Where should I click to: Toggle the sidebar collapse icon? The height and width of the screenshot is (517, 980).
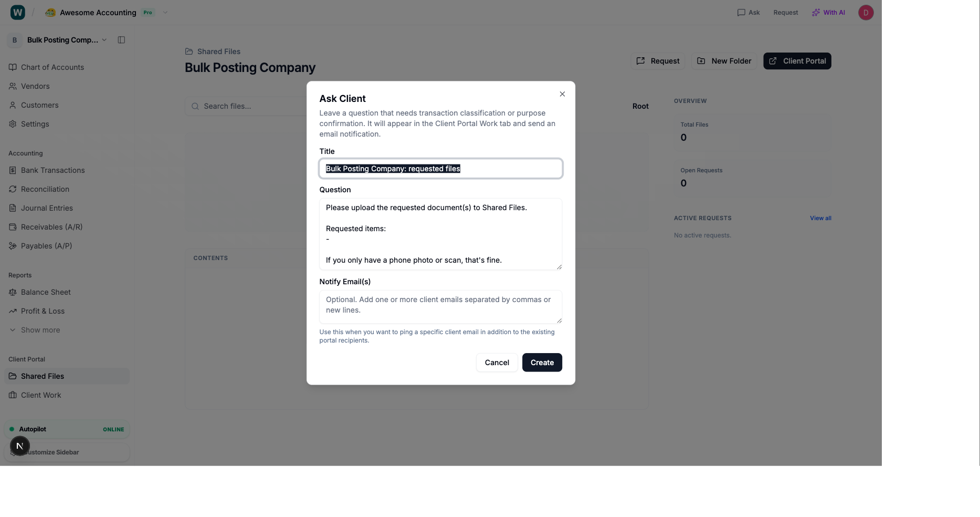point(121,40)
